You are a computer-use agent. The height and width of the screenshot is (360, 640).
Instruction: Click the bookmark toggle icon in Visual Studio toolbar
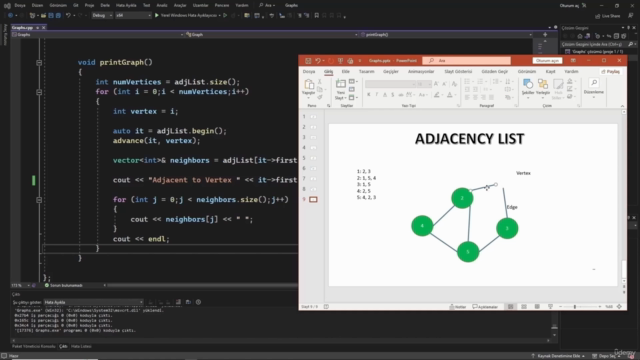(x=316, y=16)
